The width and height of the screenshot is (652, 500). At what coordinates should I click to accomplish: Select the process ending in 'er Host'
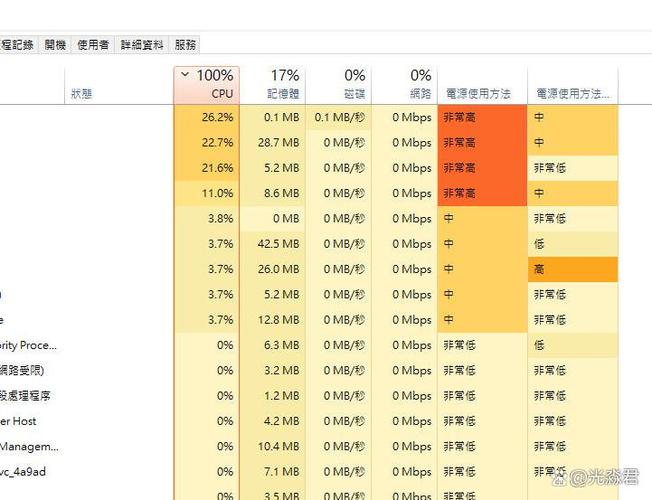pyautogui.click(x=20, y=421)
